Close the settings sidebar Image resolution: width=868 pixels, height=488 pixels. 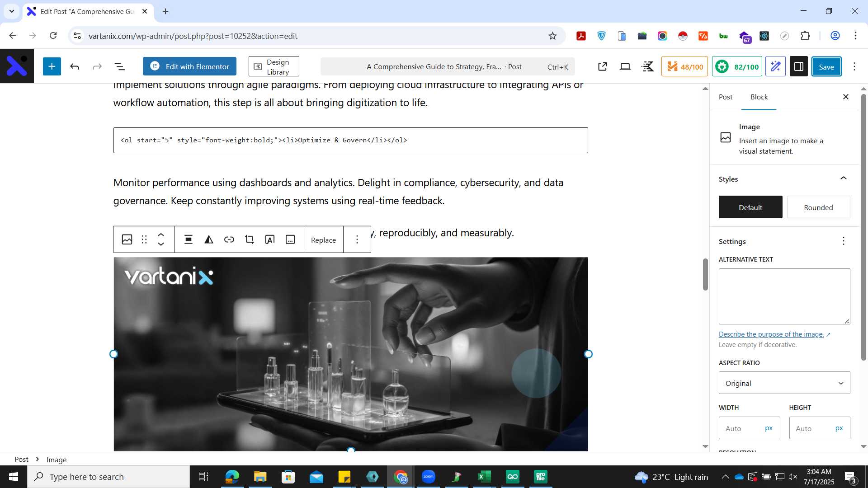tap(846, 97)
